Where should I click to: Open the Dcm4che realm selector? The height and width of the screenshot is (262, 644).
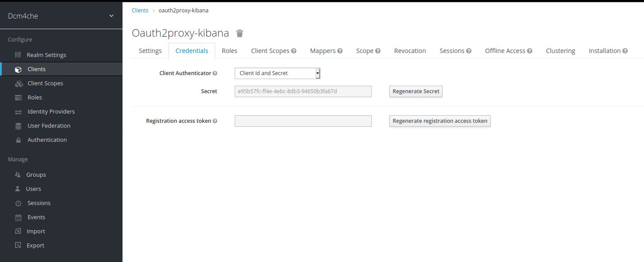pos(61,16)
